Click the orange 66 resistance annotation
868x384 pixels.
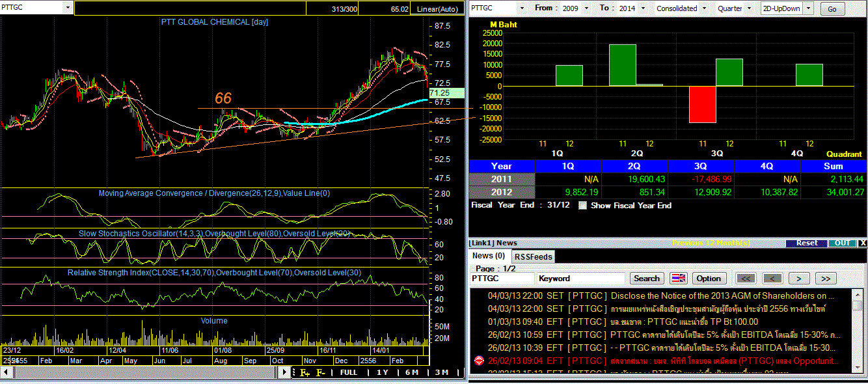223,98
